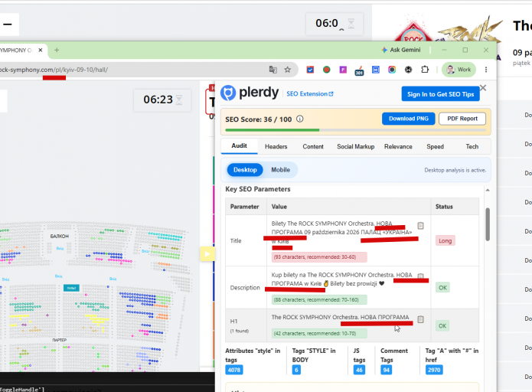Close the Plerdy extension panel
The width and height of the screenshot is (532, 392).
click(x=483, y=87)
